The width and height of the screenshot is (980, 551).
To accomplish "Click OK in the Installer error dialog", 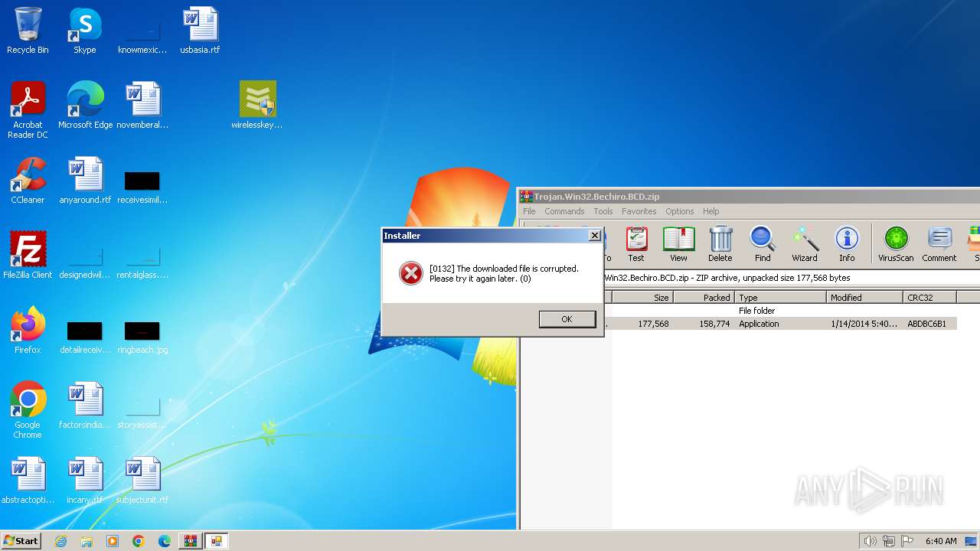I will 567,319.
